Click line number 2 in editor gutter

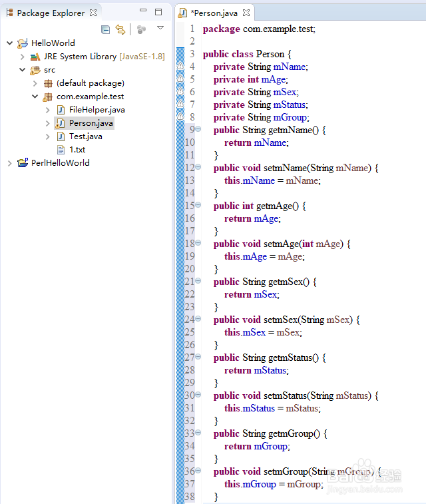tap(192, 41)
